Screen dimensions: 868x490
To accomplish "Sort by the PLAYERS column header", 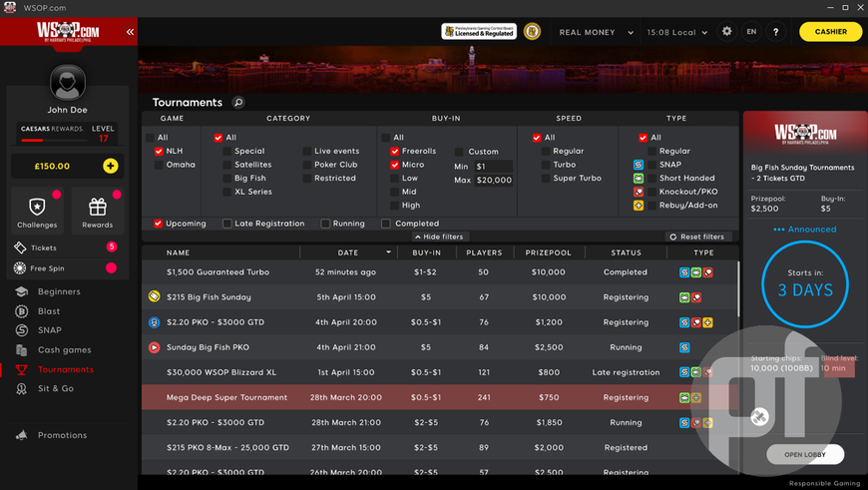I will click(x=484, y=252).
